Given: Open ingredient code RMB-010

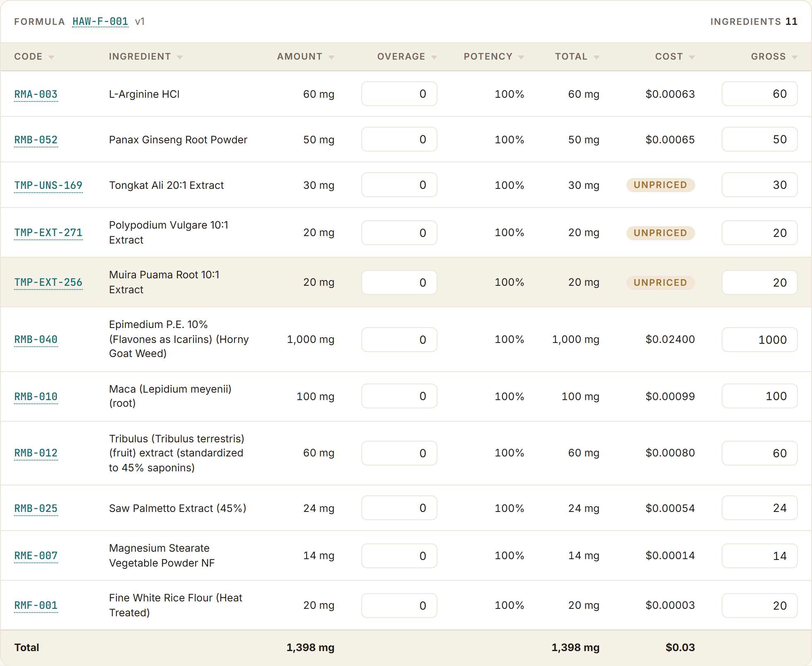Looking at the screenshot, I should (x=36, y=397).
